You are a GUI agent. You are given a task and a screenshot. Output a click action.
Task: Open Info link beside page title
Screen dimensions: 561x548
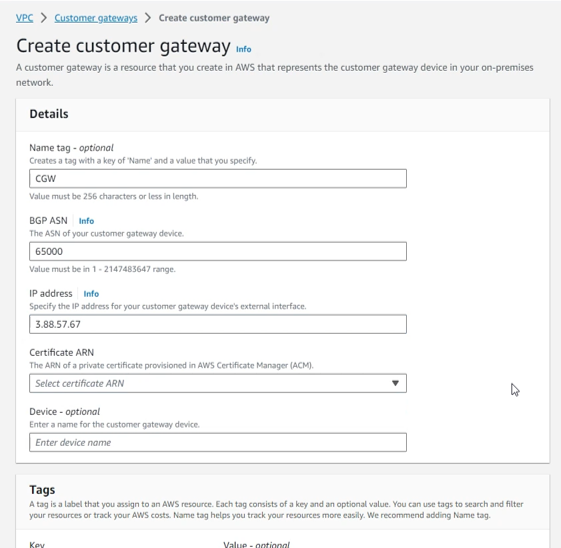click(244, 49)
